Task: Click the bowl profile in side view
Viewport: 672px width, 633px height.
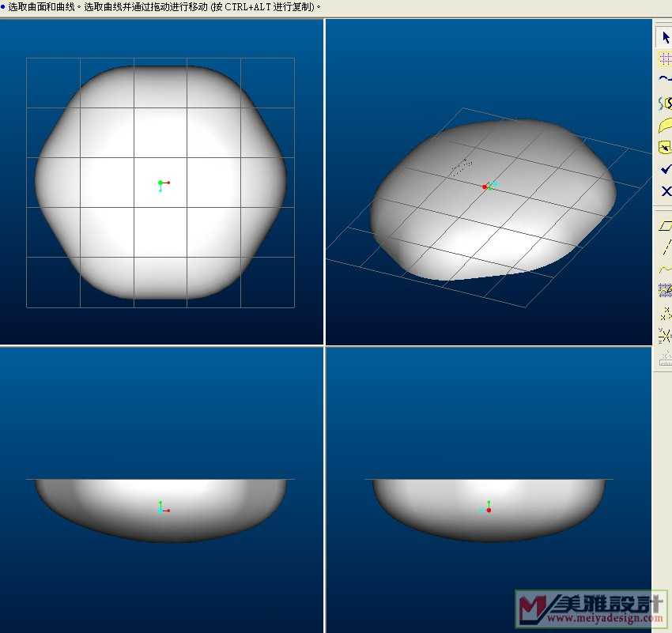Action: (x=489, y=510)
